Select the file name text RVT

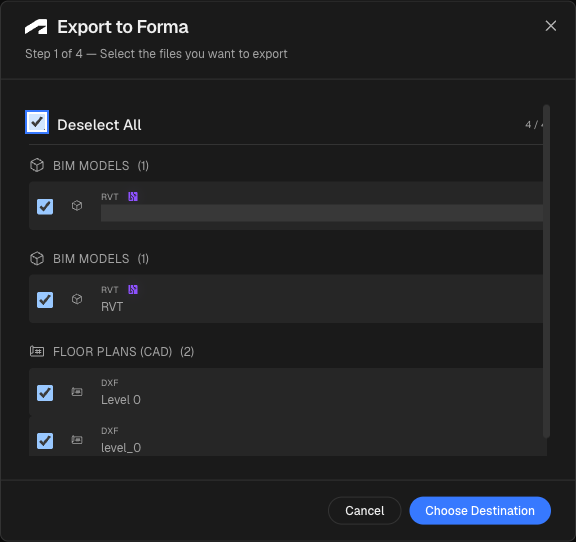(x=112, y=307)
